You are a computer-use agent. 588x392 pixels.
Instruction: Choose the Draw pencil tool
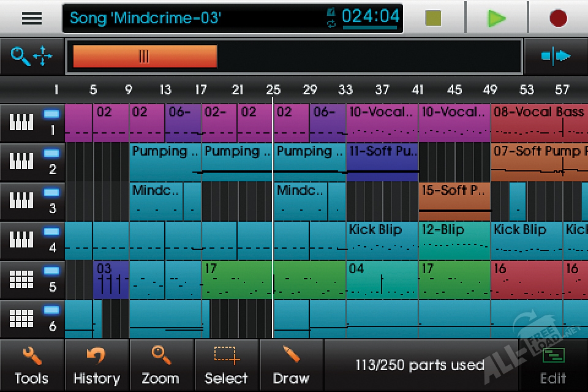tap(291, 366)
